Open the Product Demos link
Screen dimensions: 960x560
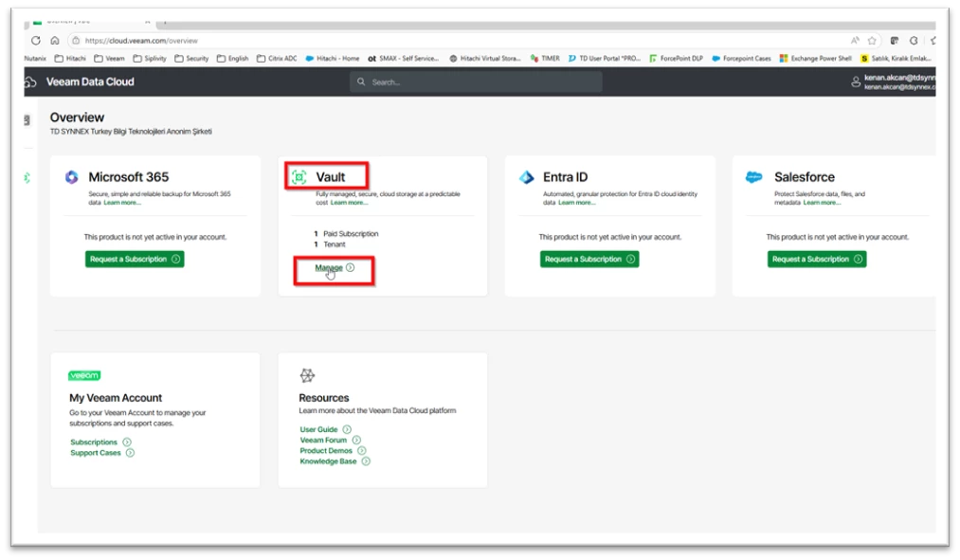click(326, 450)
